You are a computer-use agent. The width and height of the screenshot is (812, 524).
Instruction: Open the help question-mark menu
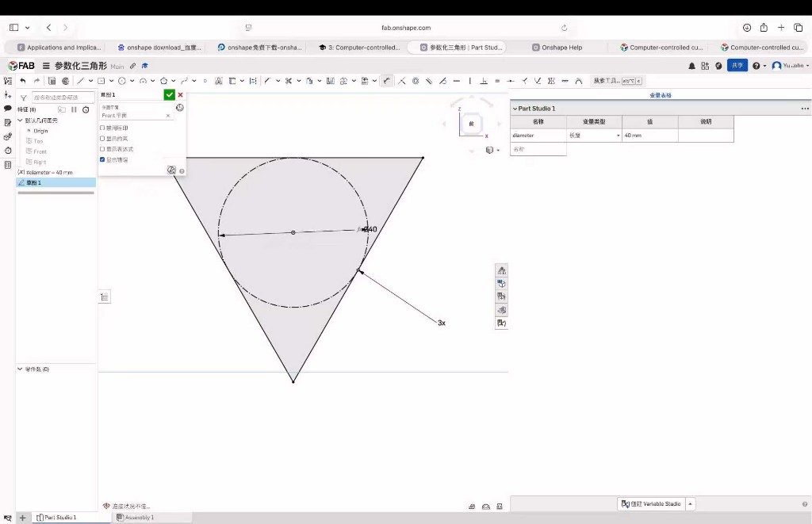pos(758,66)
